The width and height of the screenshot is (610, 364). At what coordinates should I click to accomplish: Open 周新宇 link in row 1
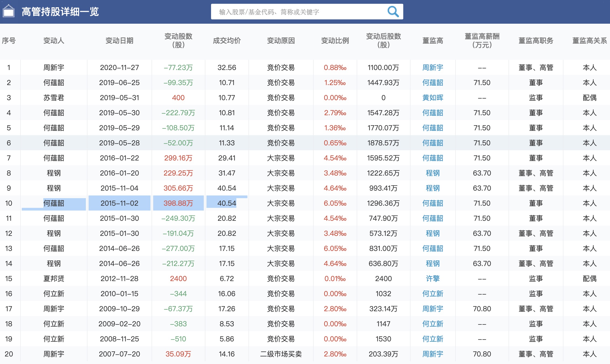(x=432, y=68)
